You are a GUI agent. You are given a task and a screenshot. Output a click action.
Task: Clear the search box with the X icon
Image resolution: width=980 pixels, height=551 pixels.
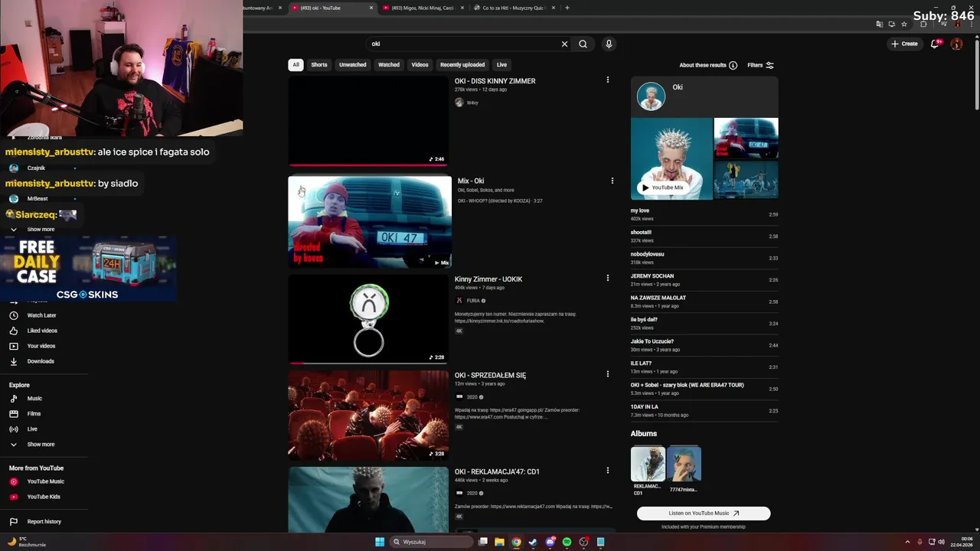(x=565, y=44)
